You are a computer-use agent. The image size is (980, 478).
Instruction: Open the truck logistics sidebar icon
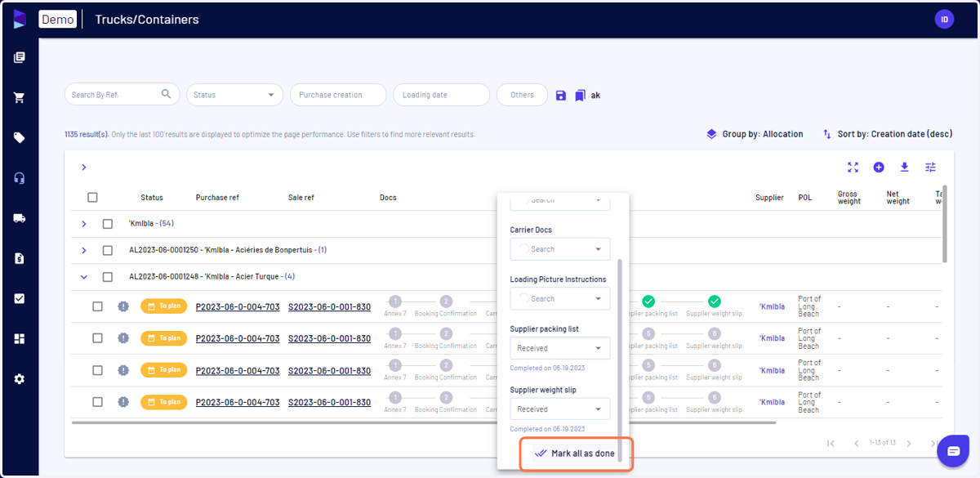20,218
